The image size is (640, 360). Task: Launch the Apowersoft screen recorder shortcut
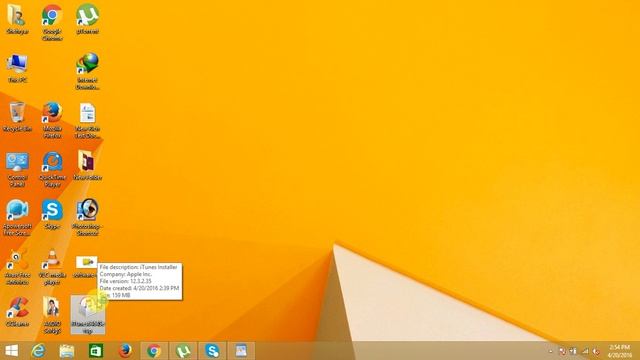point(17,218)
